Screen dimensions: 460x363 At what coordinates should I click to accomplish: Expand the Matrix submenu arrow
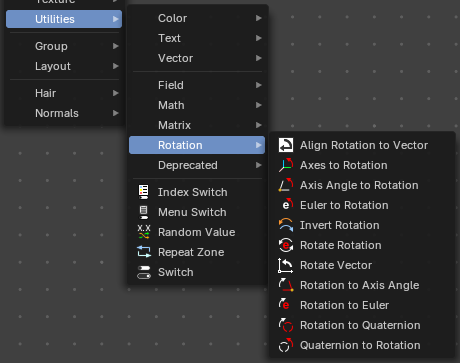(x=258, y=125)
